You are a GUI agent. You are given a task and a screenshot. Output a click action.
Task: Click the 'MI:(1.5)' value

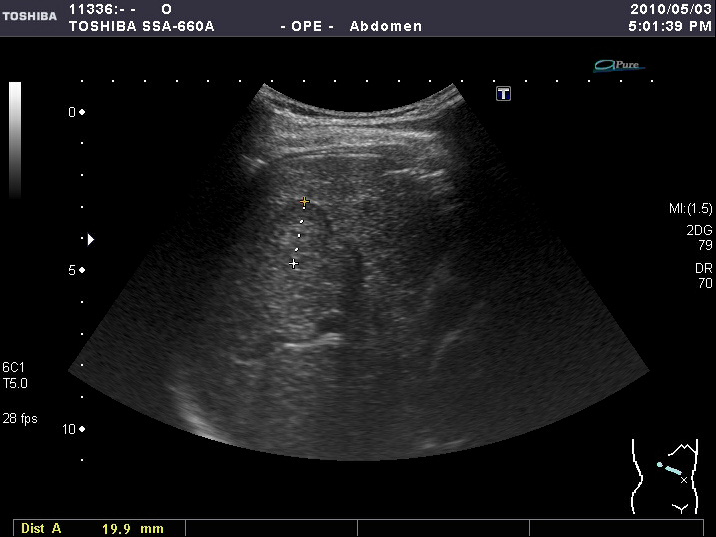[690, 209]
